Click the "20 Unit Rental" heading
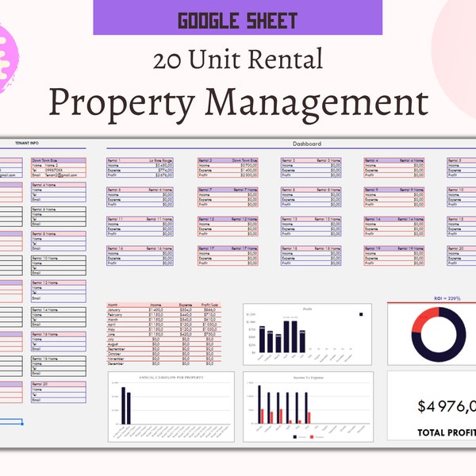The height and width of the screenshot is (476, 476). 238,59
